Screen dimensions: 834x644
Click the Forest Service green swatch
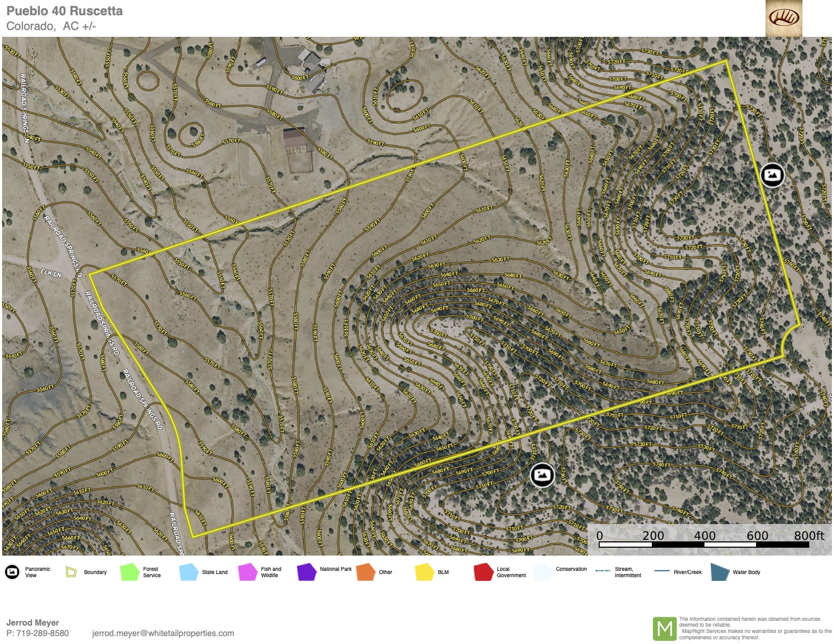click(x=129, y=572)
